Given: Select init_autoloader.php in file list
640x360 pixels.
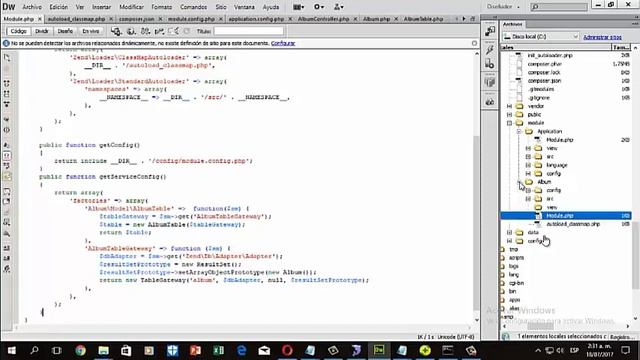Looking at the screenshot, I should point(550,56).
